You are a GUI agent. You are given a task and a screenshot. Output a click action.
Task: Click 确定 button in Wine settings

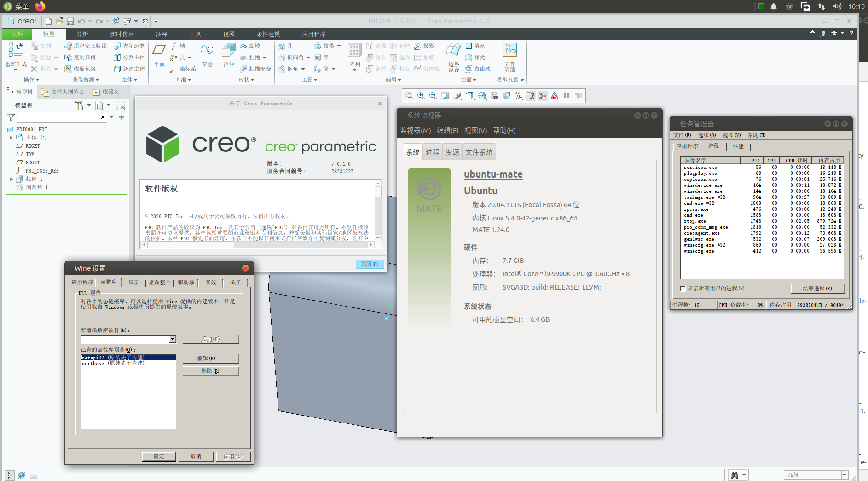(x=159, y=457)
